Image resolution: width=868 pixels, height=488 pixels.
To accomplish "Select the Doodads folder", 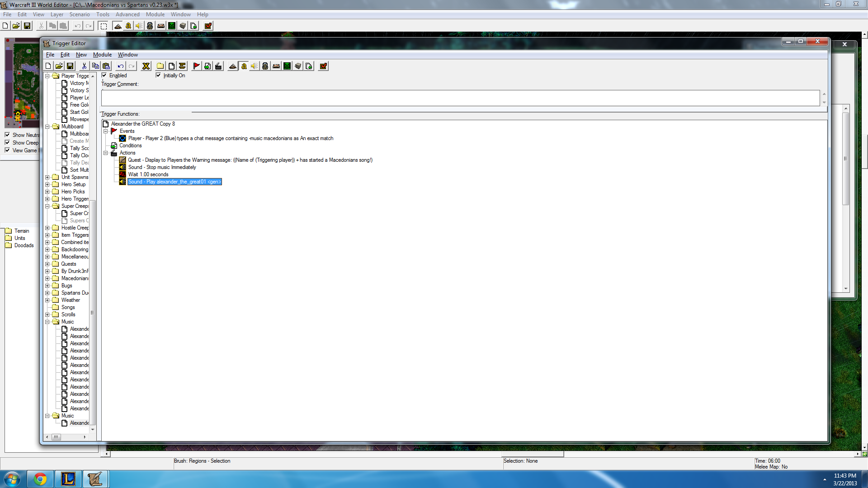I will click(24, 245).
